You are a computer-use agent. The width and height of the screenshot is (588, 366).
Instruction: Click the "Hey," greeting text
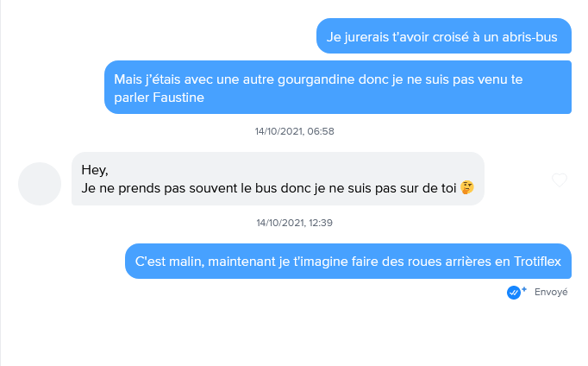tap(95, 169)
